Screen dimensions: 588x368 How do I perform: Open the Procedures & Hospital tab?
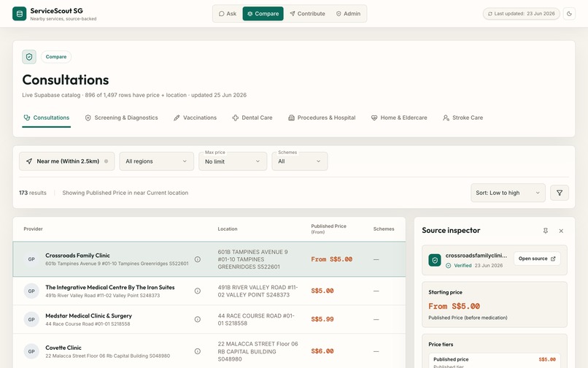322,118
